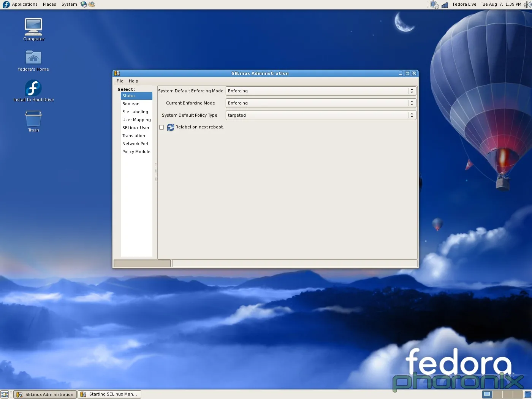Click the Select: heading text

pos(126,89)
